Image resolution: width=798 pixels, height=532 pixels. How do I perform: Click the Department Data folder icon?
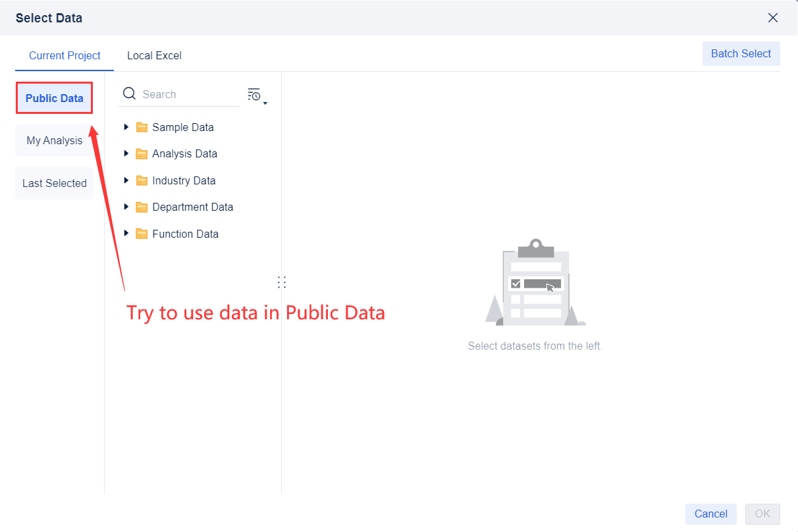[142, 207]
